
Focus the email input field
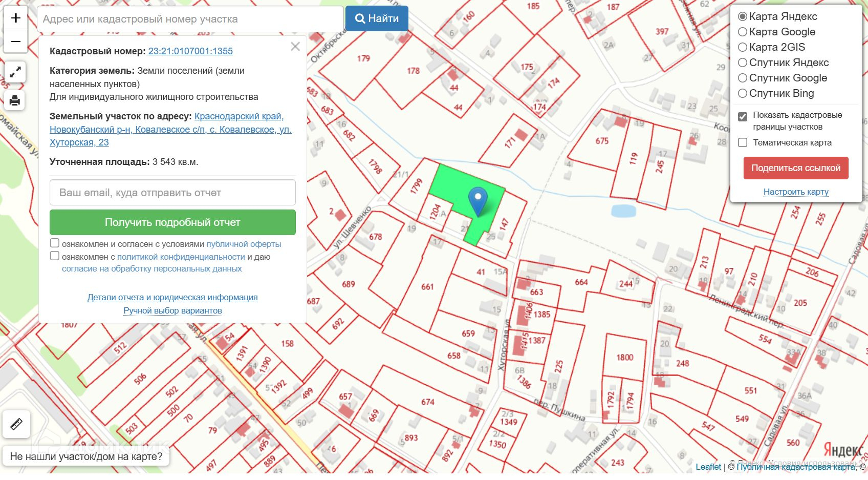point(172,193)
